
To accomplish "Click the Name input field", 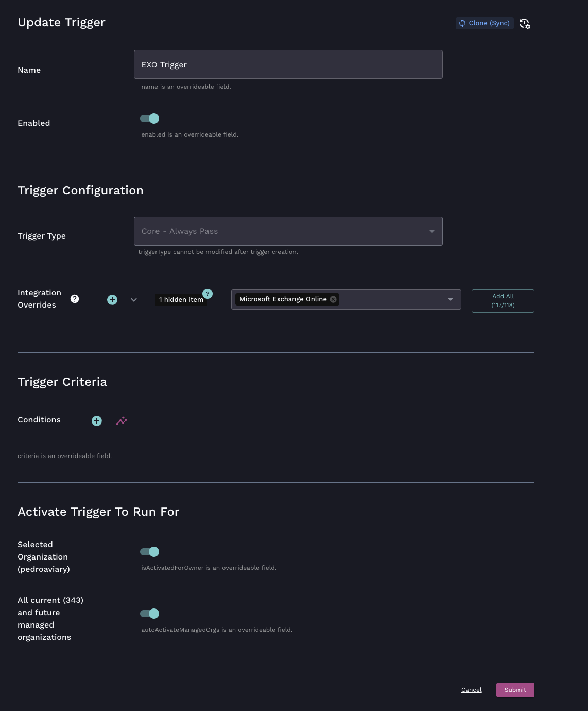I will tap(288, 64).
